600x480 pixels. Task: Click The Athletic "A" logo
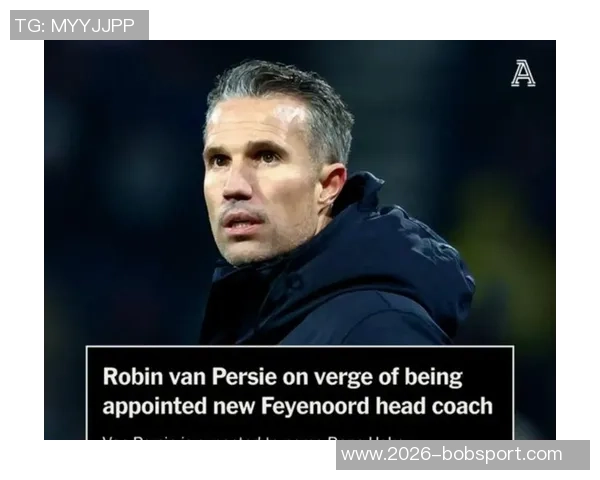[x=523, y=73]
